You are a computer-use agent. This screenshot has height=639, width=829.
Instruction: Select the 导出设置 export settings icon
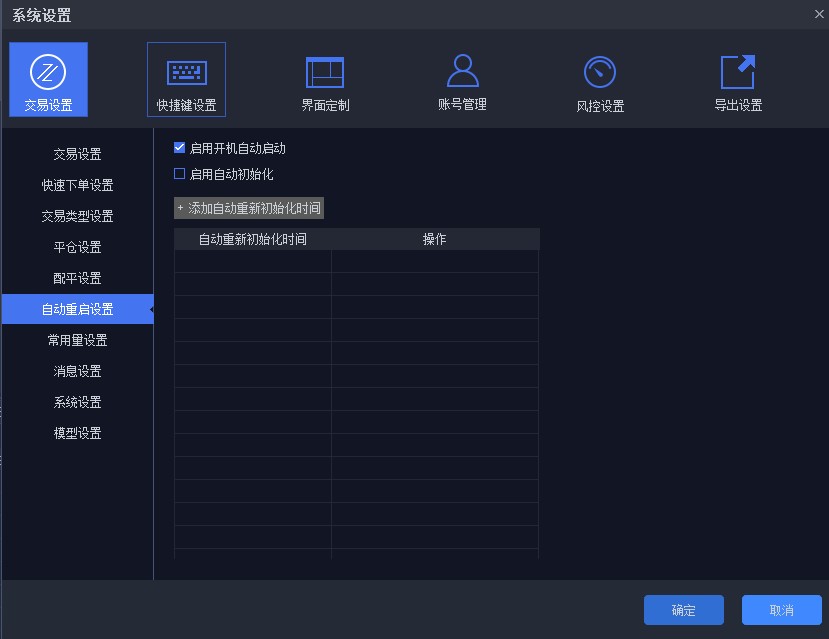737,79
